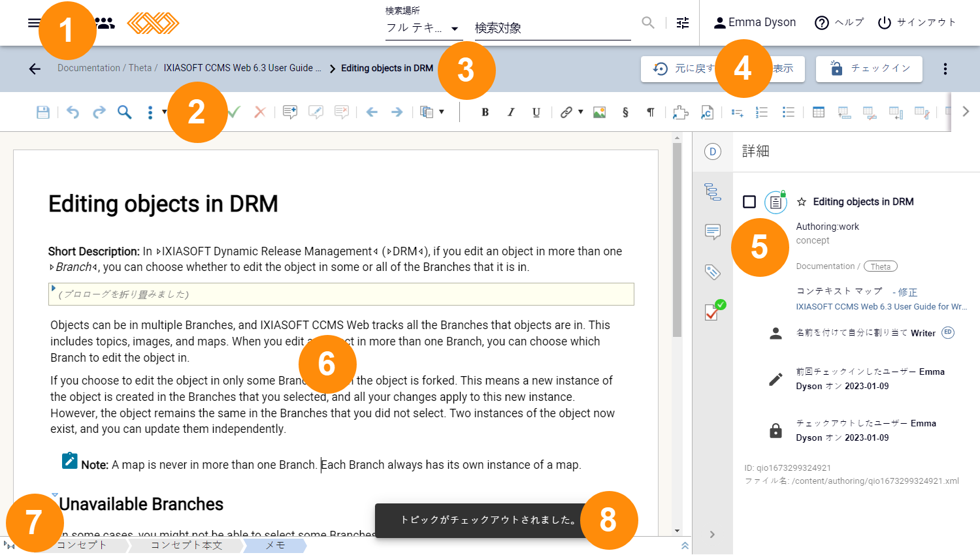Collapse the Unavailable Branches section triangle
This screenshot has height=555, width=980.
click(x=55, y=496)
